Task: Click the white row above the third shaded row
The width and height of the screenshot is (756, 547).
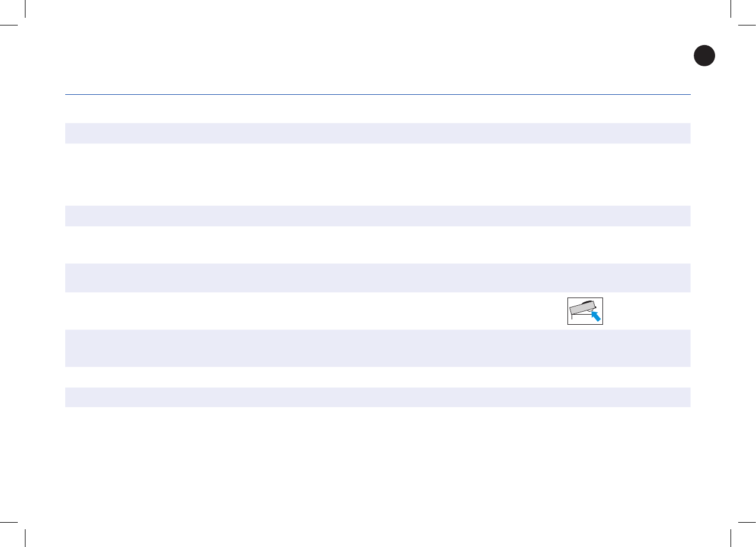Action: (x=377, y=244)
